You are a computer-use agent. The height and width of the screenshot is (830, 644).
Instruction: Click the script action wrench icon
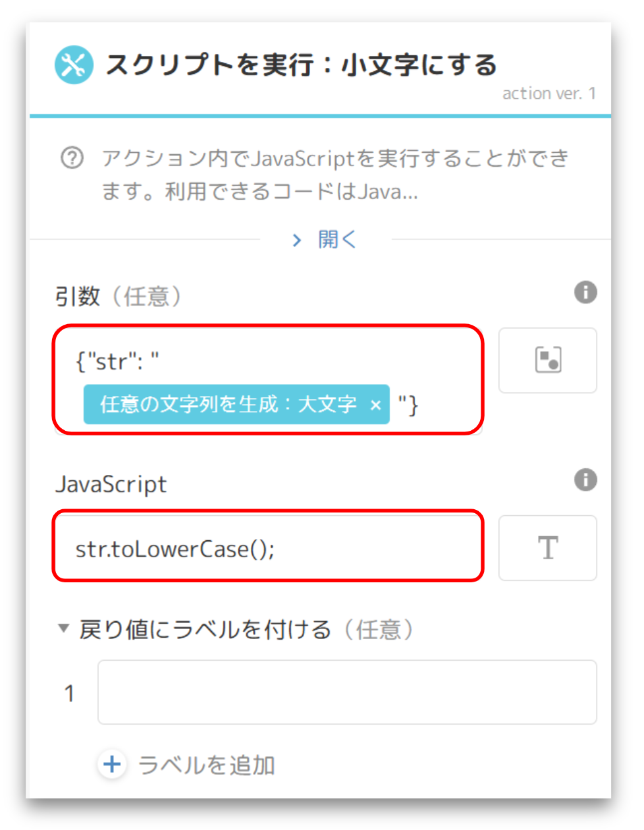click(74, 65)
